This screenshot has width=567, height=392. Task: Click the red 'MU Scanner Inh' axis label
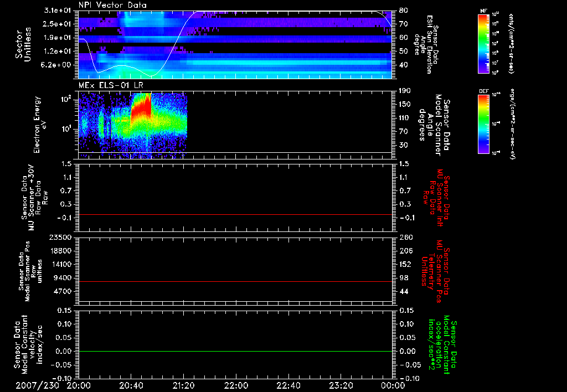point(436,198)
